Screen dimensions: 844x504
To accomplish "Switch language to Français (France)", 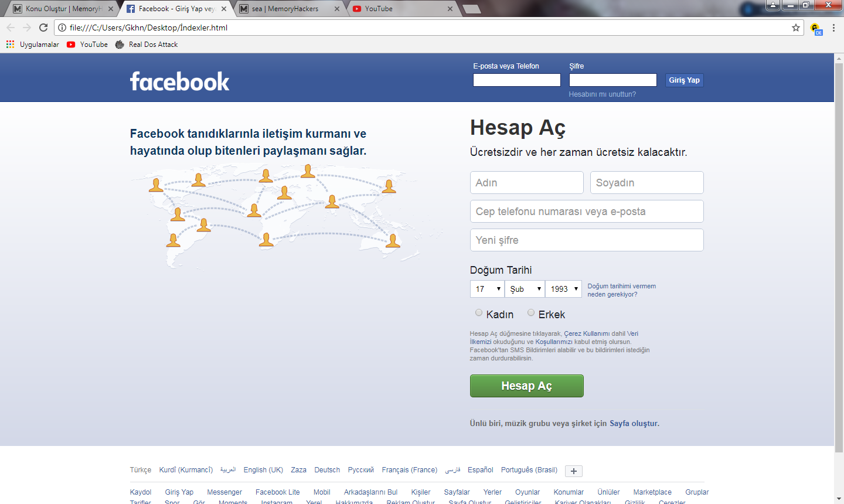I will click(x=409, y=470).
